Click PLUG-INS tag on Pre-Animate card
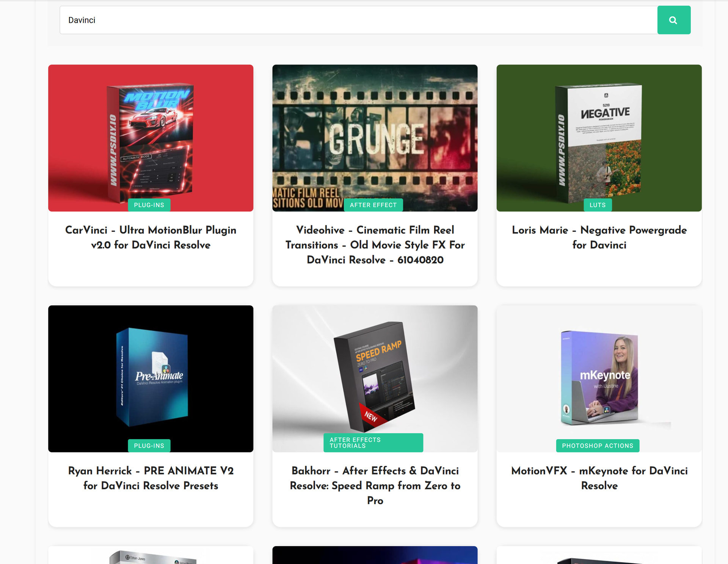The image size is (728, 564). pyautogui.click(x=149, y=446)
